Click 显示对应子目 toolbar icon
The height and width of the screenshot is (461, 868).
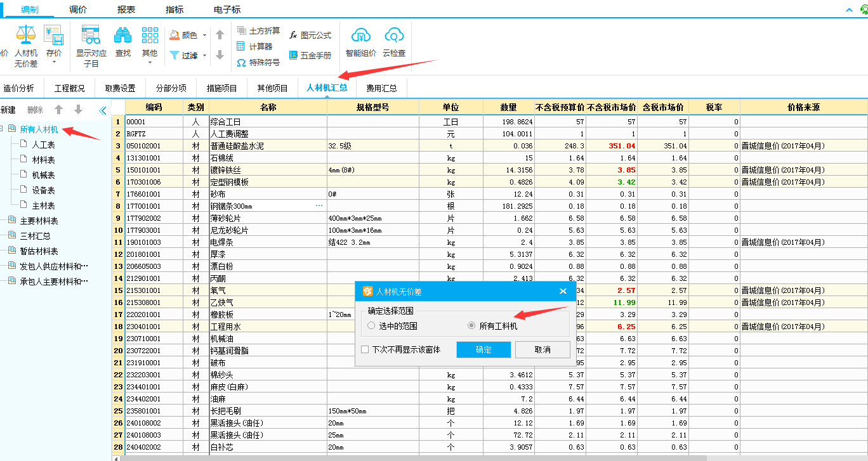click(x=91, y=35)
